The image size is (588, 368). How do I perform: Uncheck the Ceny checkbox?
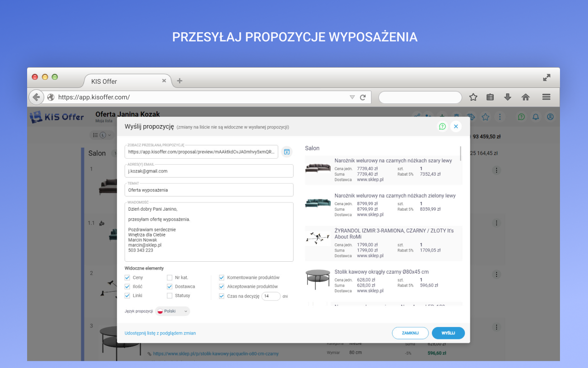(127, 277)
